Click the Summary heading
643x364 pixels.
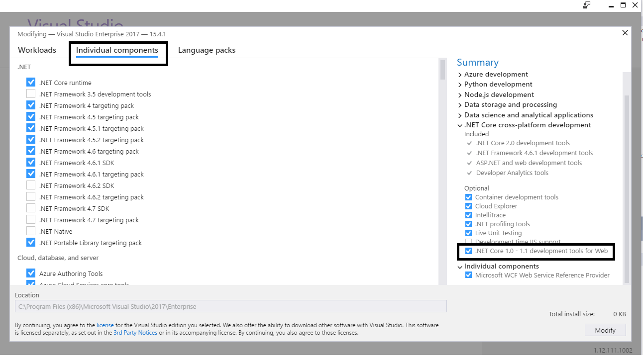tap(478, 62)
